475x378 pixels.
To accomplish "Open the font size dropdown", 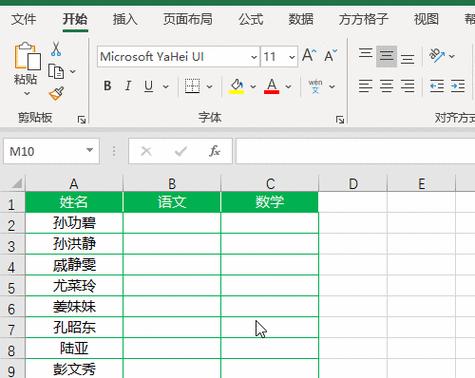I will tap(292, 57).
